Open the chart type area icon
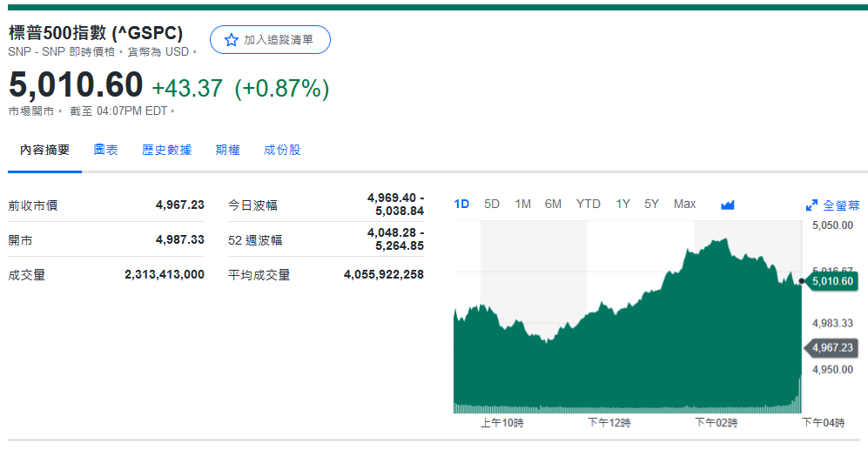This screenshot has height=450, width=868. (x=728, y=205)
